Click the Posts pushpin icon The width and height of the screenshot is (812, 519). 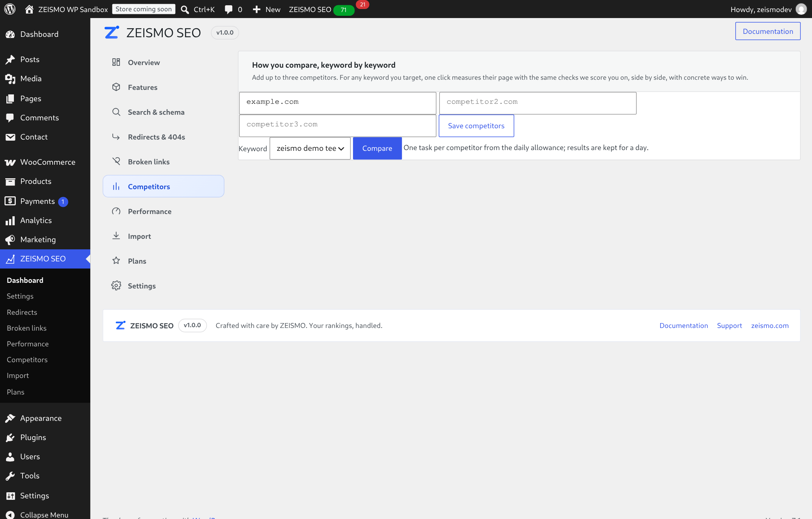point(10,59)
